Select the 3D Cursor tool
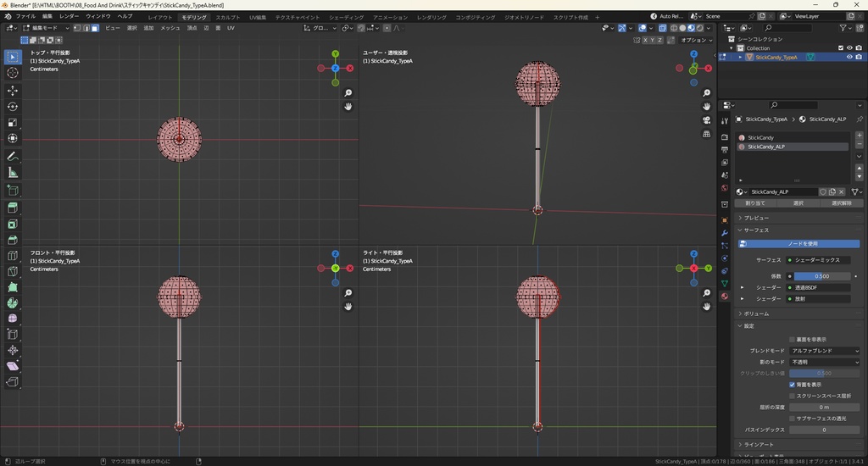 pyautogui.click(x=13, y=73)
